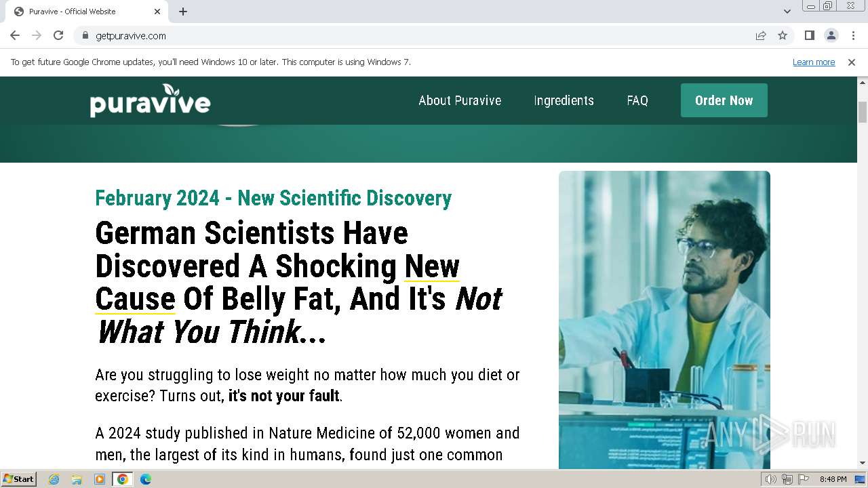868x488 pixels.
Task: Expand the tab search chevron
Action: 787,12
